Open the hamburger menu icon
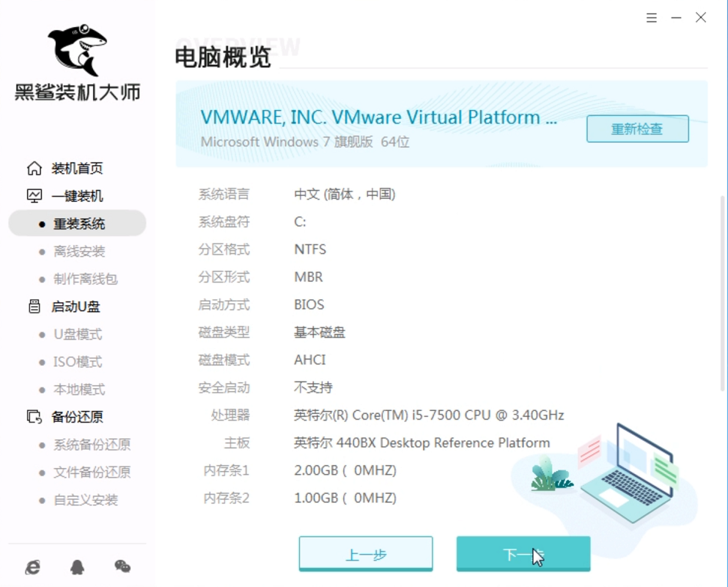 tap(652, 18)
